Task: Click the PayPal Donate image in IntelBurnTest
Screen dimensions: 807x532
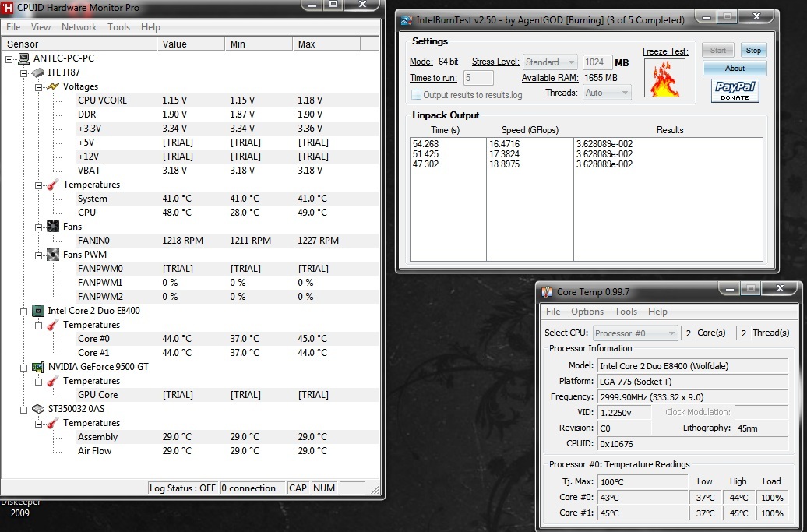Action: click(735, 91)
